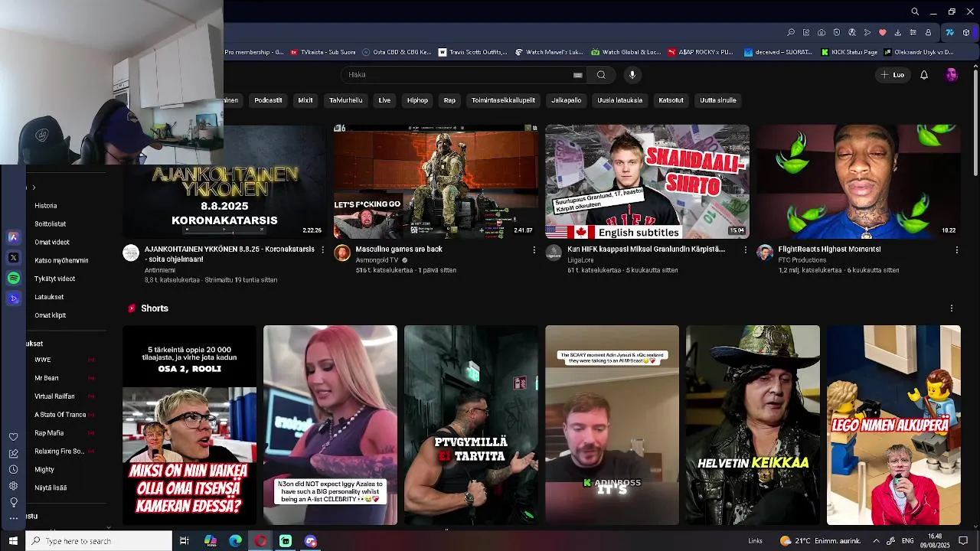This screenshot has width=980, height=551.
Task: Open Settings gear in Opera sidebar
Action: (13, 486)
